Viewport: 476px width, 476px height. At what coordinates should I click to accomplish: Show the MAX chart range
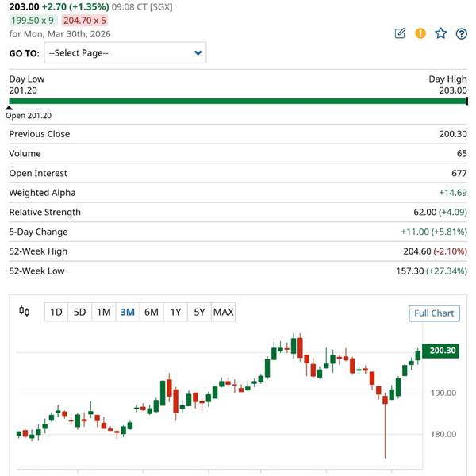tap(224, 312)
